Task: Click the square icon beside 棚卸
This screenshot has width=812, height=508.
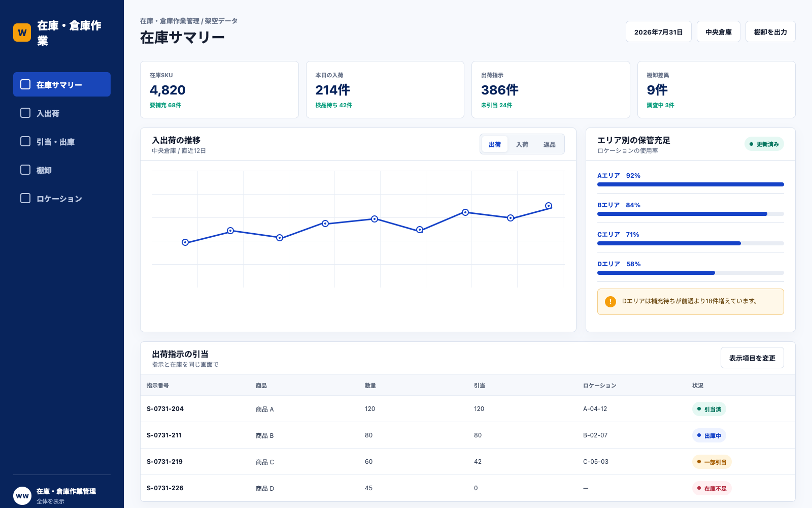Action: pyautogui.click(x=25, y=170)
